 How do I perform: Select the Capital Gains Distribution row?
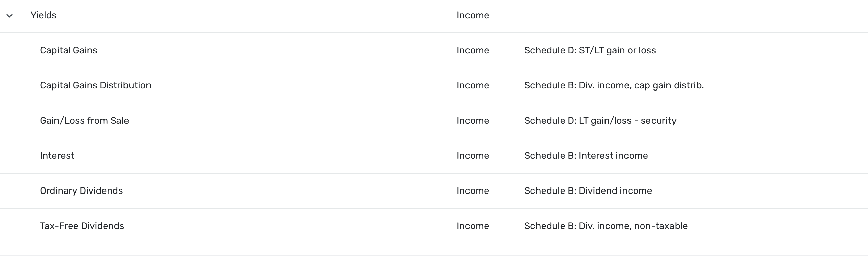96,85
